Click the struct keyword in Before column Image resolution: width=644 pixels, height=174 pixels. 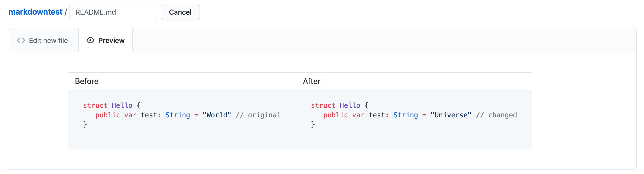click(95, 105)
